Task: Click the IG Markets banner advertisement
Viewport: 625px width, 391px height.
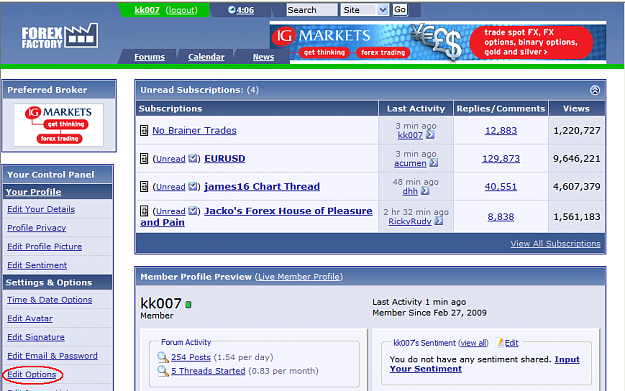Action: 438,42
